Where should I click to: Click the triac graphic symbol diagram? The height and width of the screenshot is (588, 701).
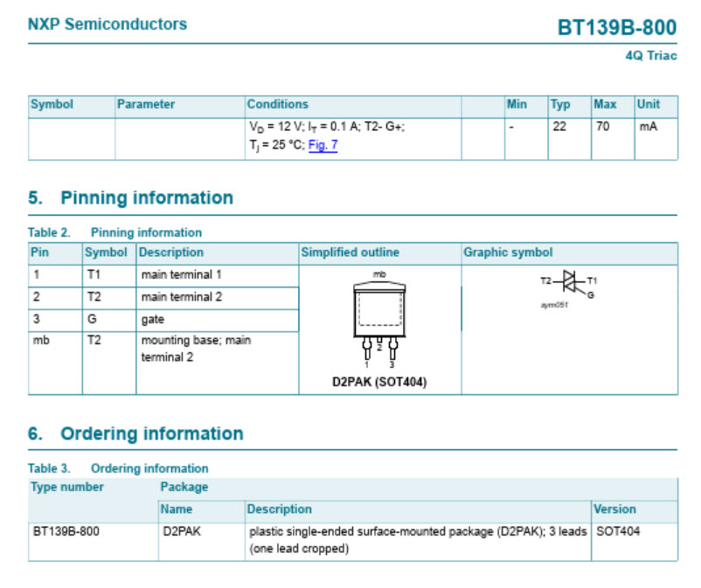point(569,287)
